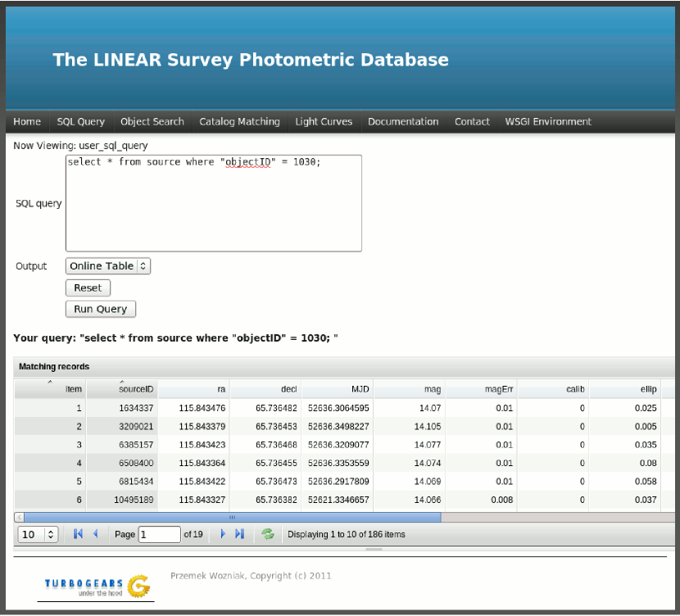Open the Documentation link

[x=402, y=121]
